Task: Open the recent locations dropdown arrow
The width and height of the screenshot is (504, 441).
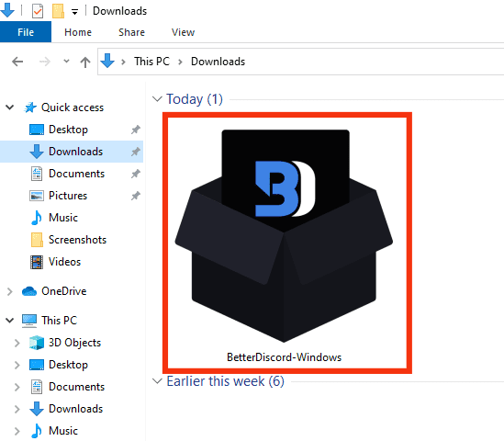Action: (66, 61)
